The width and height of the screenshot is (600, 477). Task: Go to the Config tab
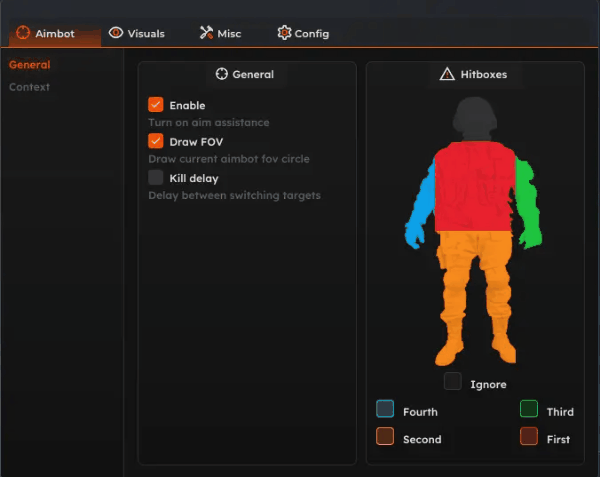pos(303,34)
